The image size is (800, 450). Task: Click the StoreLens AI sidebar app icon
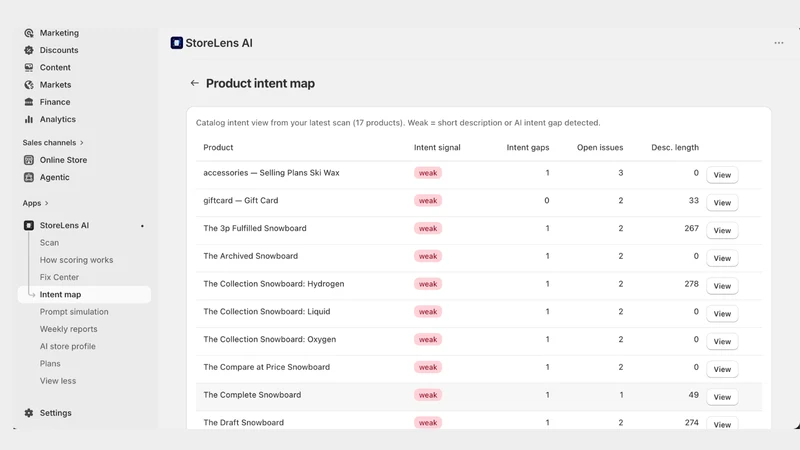pos(29,226)
